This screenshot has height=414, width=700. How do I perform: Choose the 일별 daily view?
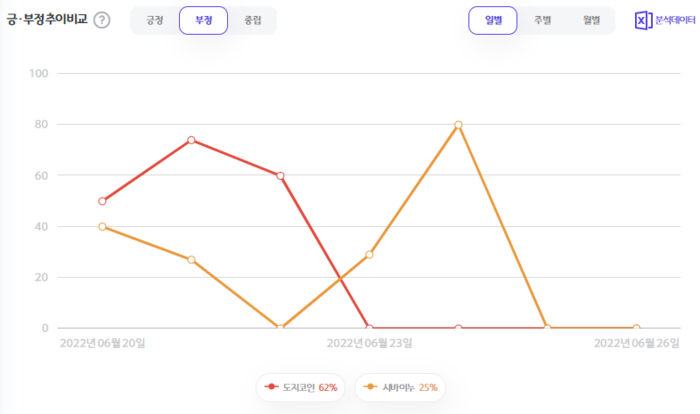pos(493,20)
